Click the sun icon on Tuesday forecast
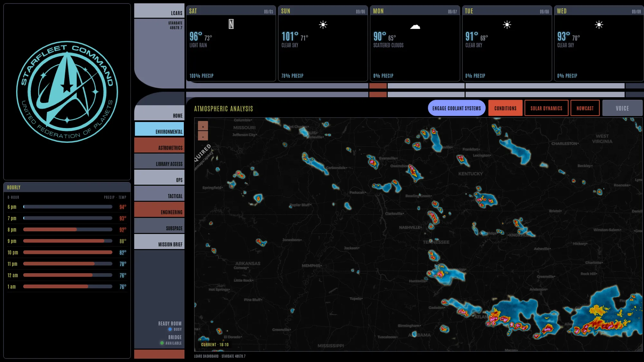Image resolution: width=644 pixels, height=362 pixels. click(x=507, y=25)
